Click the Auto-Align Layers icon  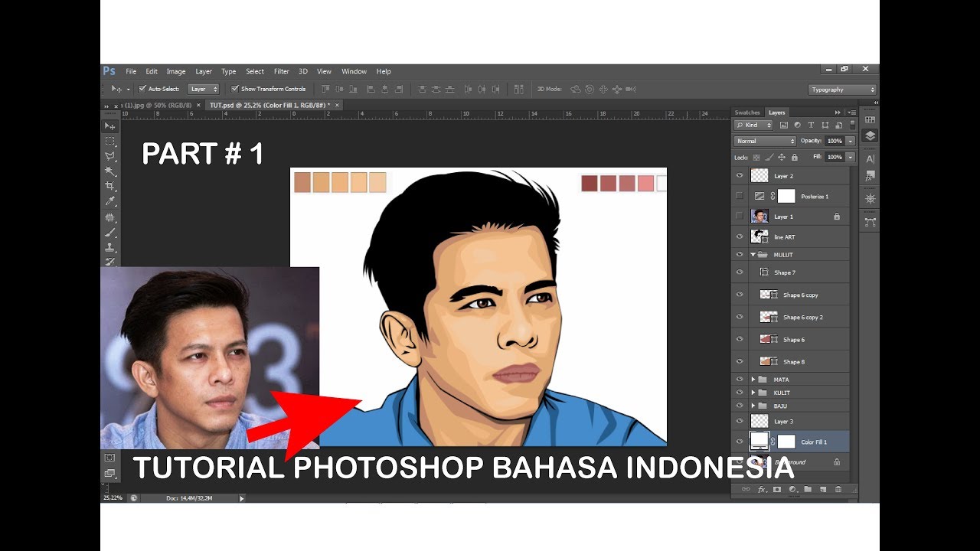518,90
